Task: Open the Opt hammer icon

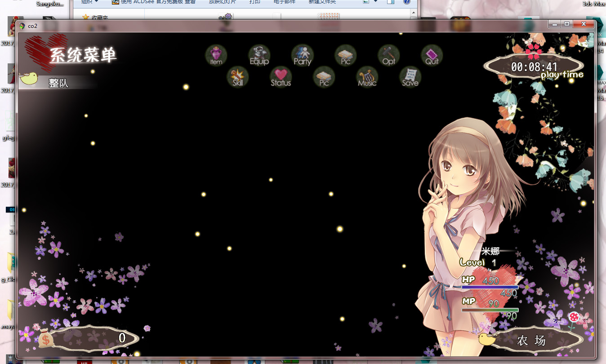Action: pos(389,56)
